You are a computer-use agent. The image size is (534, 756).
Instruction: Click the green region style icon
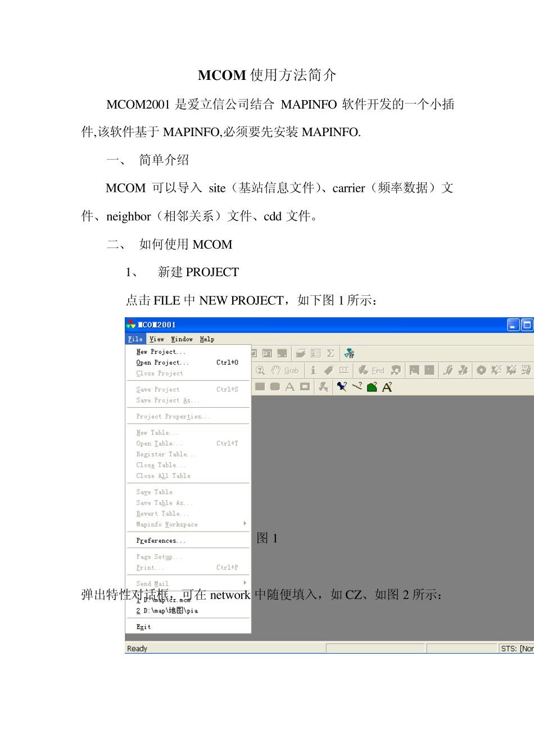(x=372, y=386)
